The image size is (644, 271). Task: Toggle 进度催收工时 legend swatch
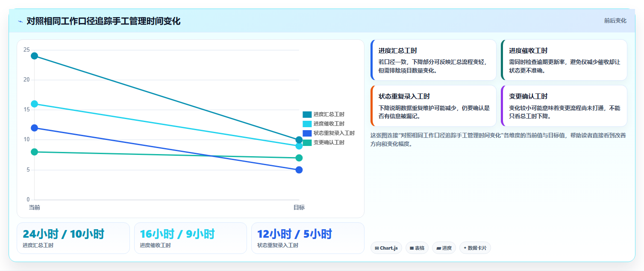tap(307, 124)
